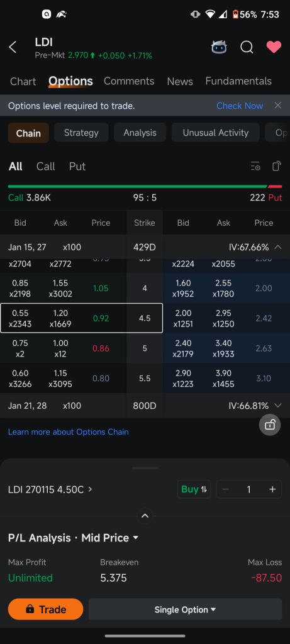The width and height of the screenshot is (290, 644).
Task: Open option chain settings filter icon
Action: 255,166
